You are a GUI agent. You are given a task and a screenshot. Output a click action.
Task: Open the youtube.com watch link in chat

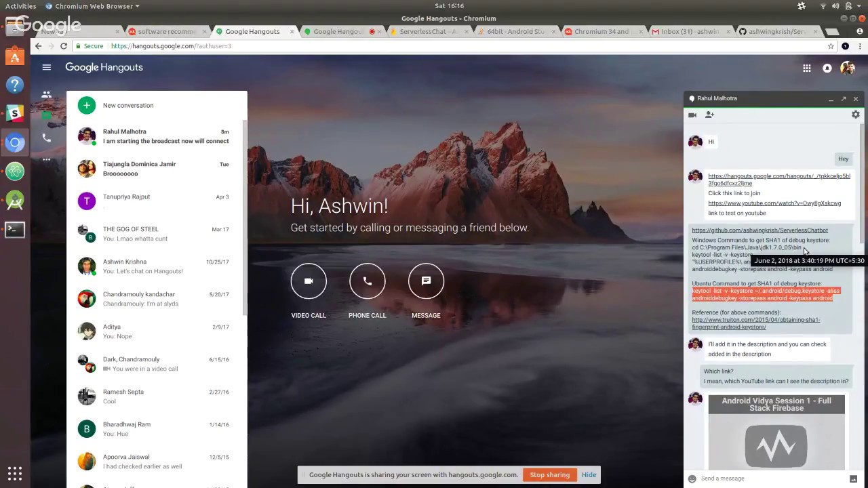[x=774, y=203]
